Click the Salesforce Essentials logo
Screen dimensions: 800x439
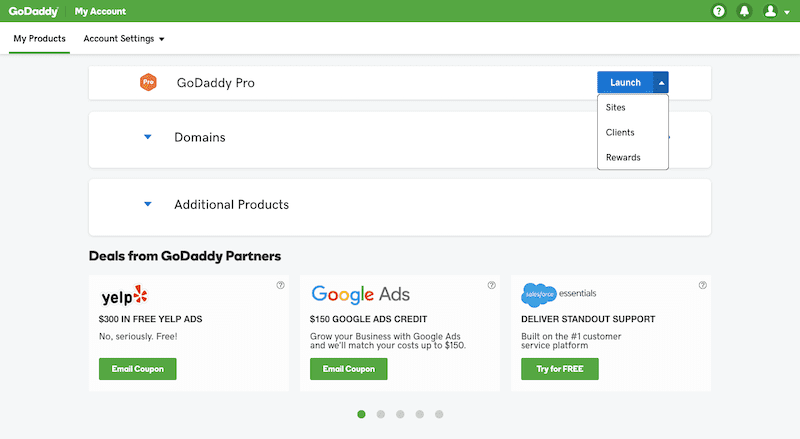[x=559, y=295]
